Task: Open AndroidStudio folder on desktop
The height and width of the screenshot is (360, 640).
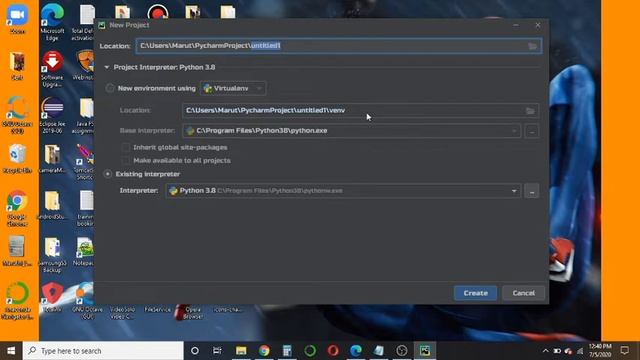Action: click(52, 206)
